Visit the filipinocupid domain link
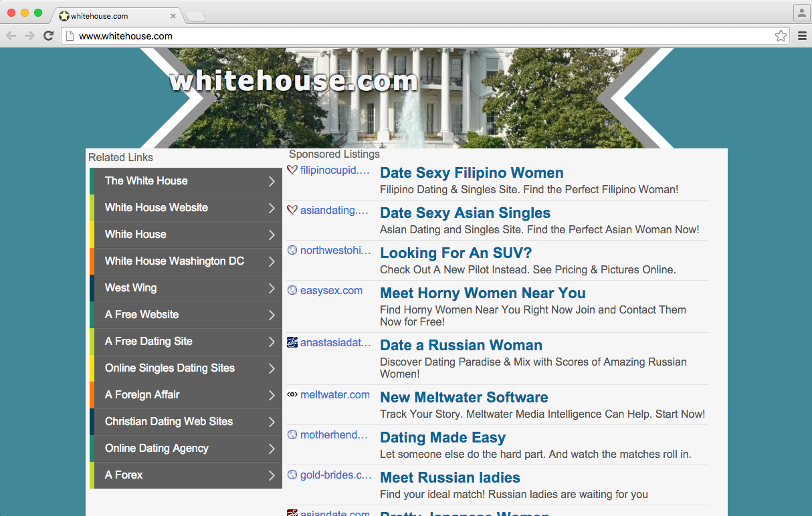This screenshot has height=516, width=812. point(335,170)
